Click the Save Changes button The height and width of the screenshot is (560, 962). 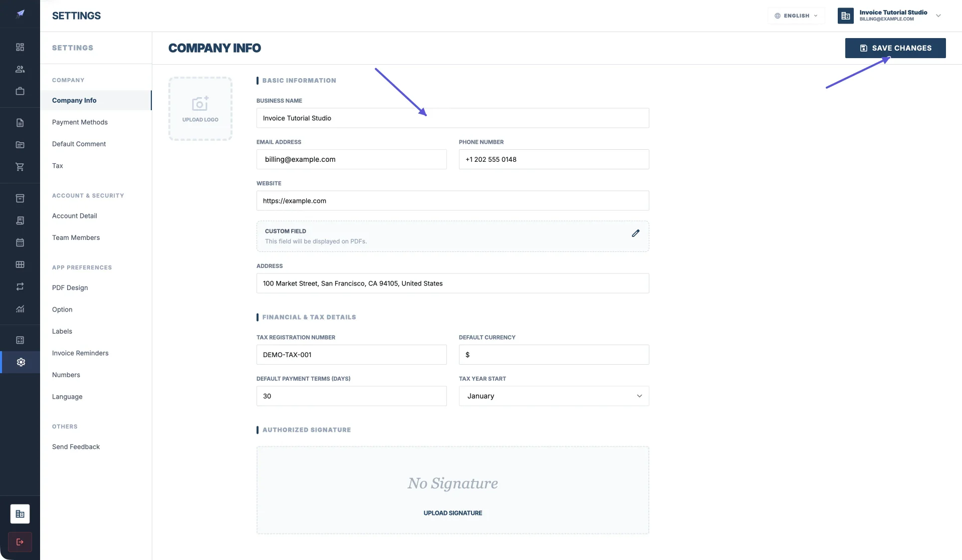click(895, 48)
